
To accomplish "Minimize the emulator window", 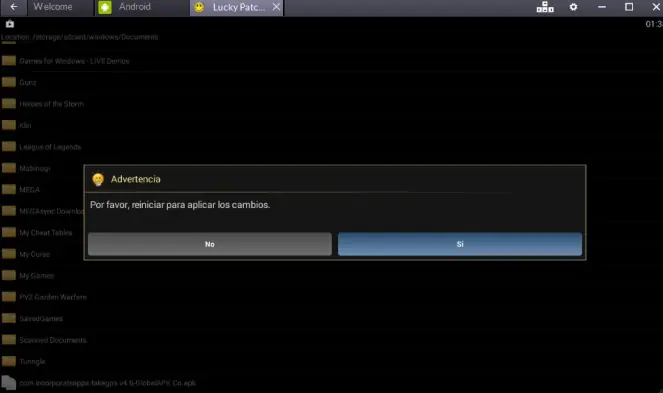I will [602, 7].
